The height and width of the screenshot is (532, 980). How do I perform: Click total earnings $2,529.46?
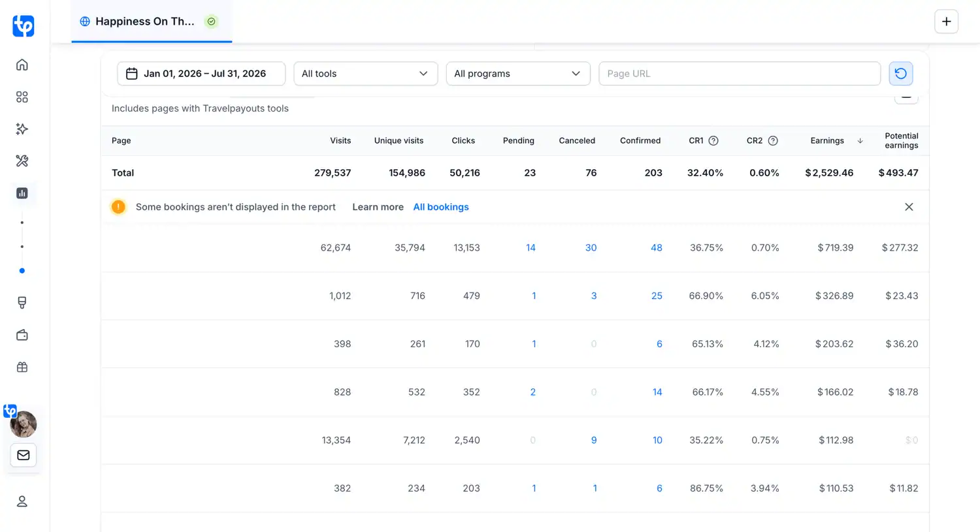point(829,173)
